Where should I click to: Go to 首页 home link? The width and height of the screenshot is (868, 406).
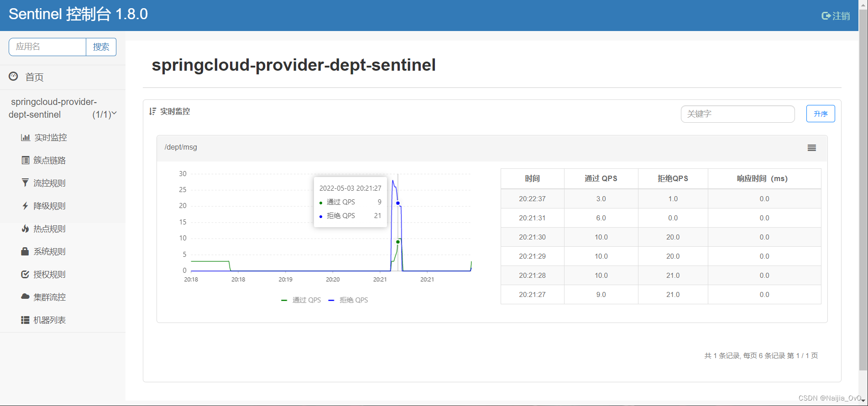[x=34, y=77]
